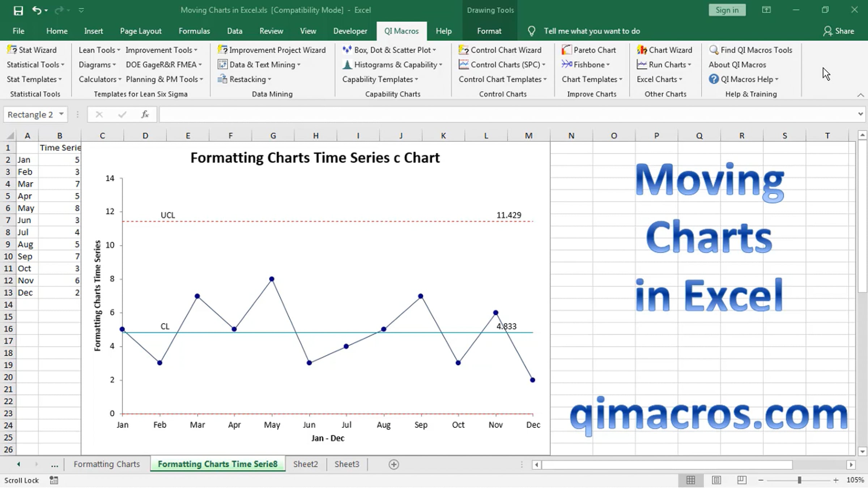Click the Sign in button
The height and width of the screenshot is (488, 868).
coord(727,10)
